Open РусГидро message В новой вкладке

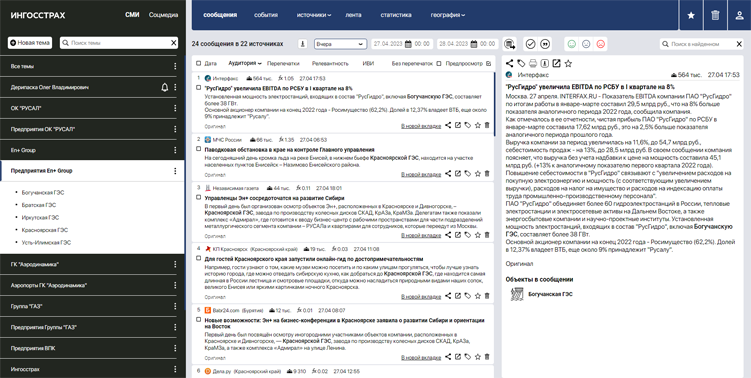click(421, 126)
